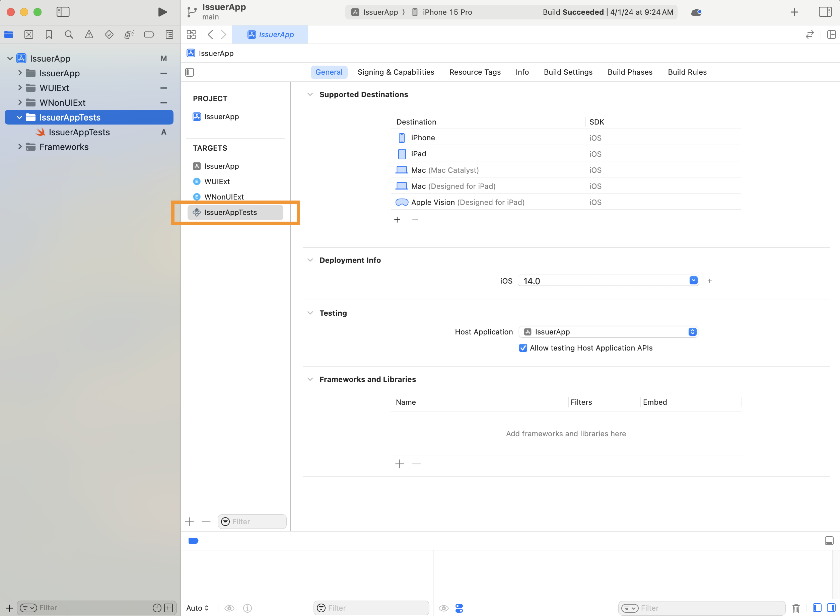
Task: Open the Library with plus button
Action: coord(794,12)
